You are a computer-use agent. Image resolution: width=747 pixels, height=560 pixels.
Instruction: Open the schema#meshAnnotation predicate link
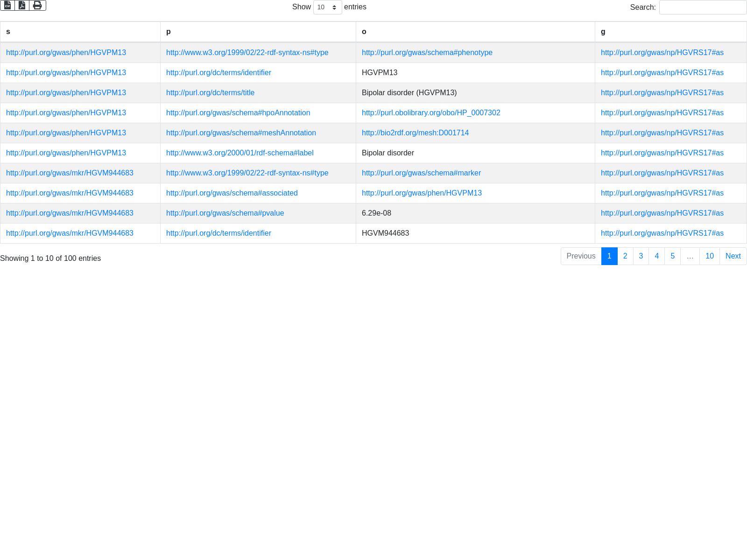pos(241,133)
